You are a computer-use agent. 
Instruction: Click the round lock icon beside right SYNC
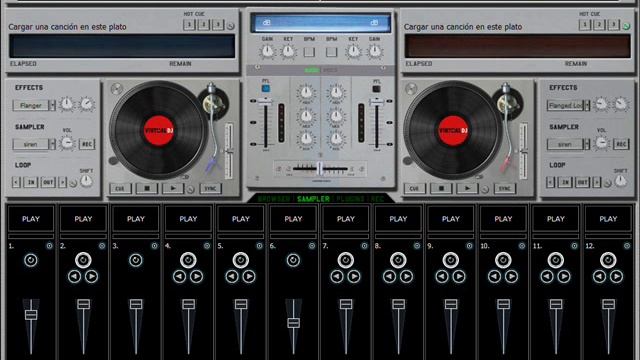click(x=485, y=189)
